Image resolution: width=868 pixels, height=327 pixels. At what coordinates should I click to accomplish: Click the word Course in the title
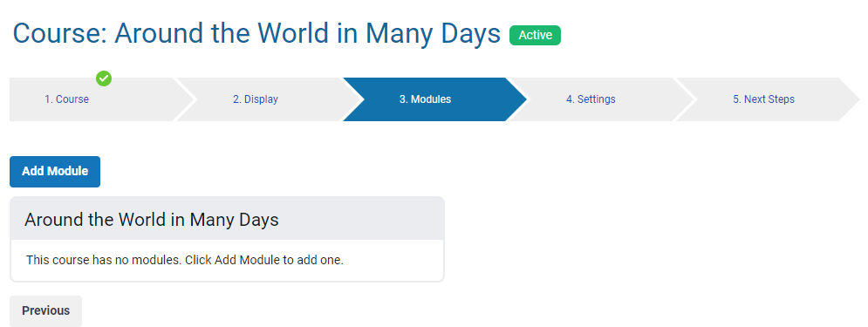[59, 34]
